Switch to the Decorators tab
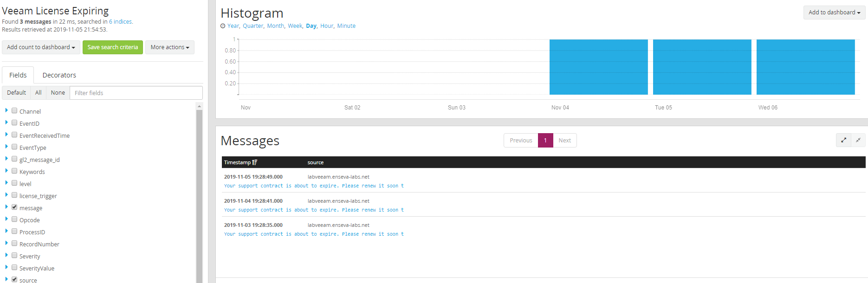The image size is (868, 283). point(59,75)
